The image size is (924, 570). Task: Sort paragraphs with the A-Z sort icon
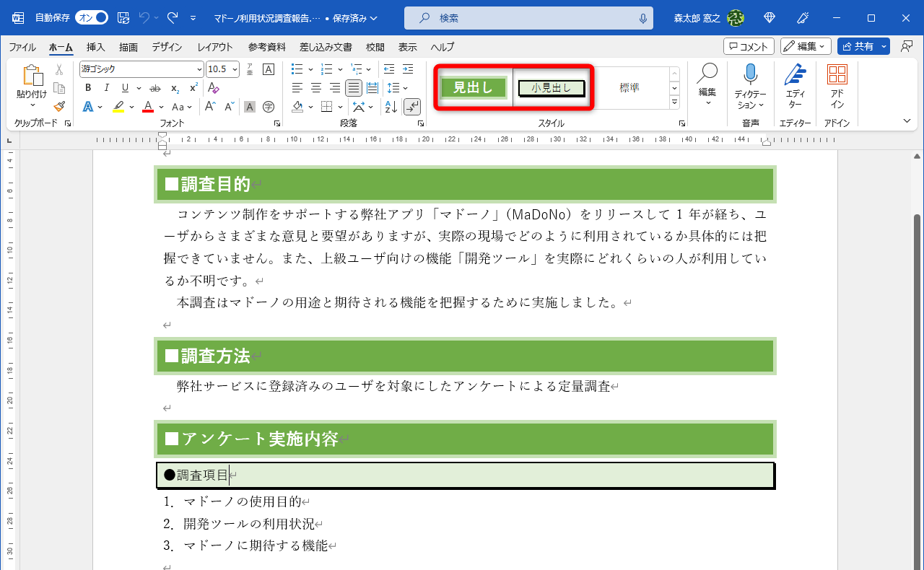[391, 107]
